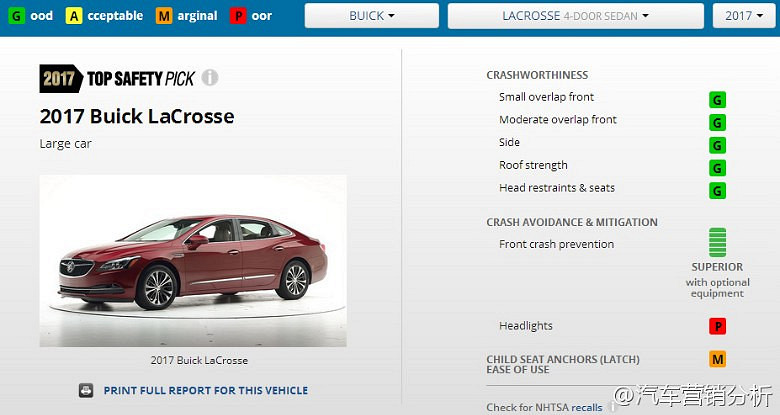This screenshot has height=415, width=780.
Task: Click the info icon beside Top Safety Pick
Action: (210, 78)
